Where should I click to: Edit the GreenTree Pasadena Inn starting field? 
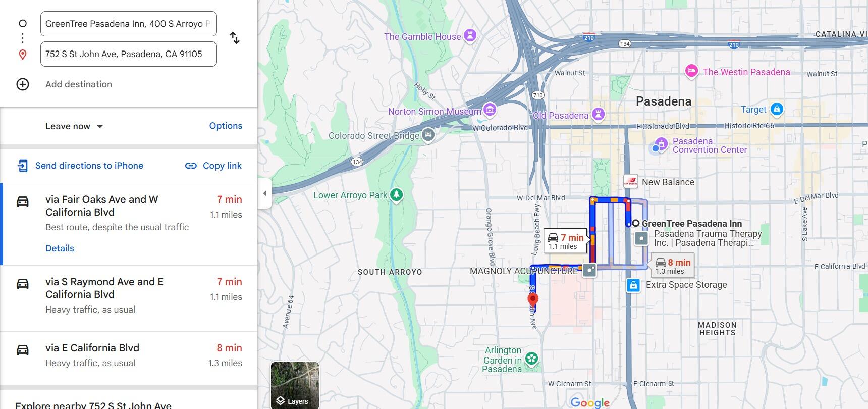129,24
